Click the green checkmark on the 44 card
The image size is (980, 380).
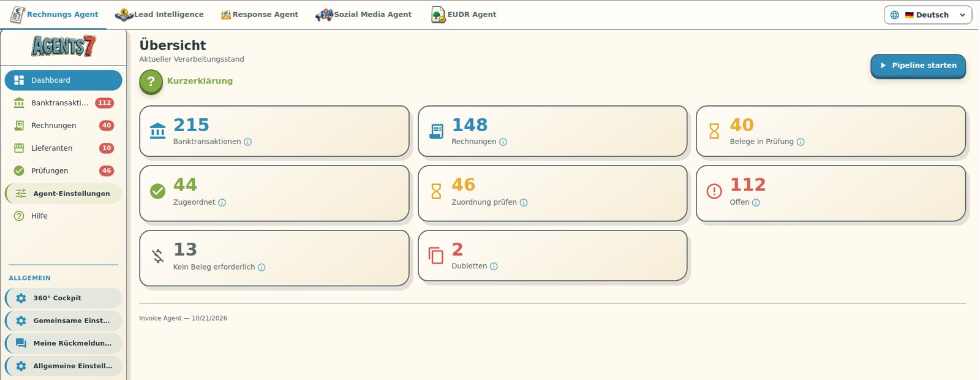click(157, 191)
